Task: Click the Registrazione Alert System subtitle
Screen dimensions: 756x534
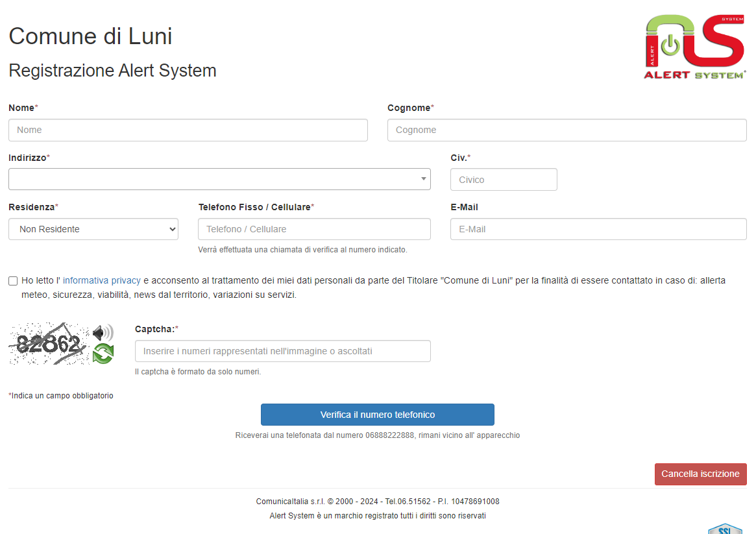Action: coord(112,70)
